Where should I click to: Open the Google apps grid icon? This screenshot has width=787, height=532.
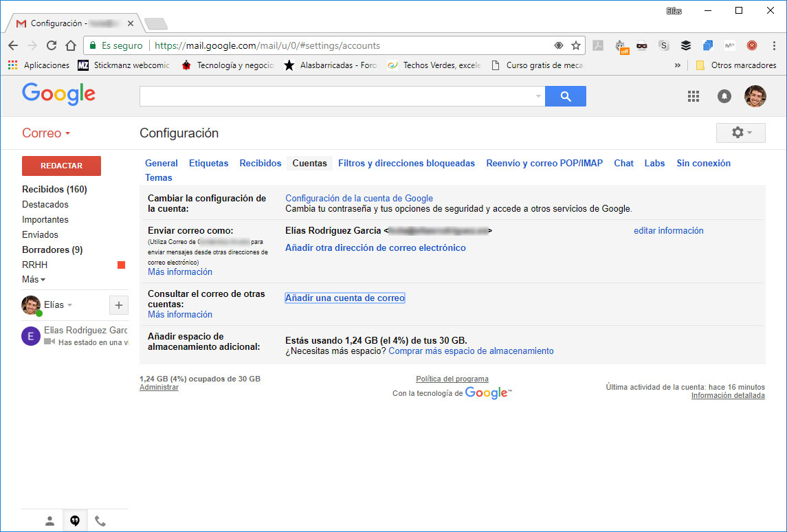pyautogui.click(x=694, y=96)
